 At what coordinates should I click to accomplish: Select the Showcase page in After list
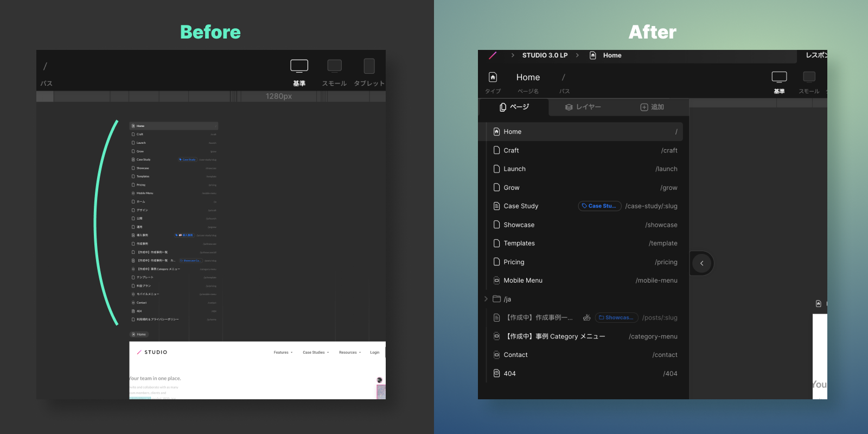pos(585,225)
